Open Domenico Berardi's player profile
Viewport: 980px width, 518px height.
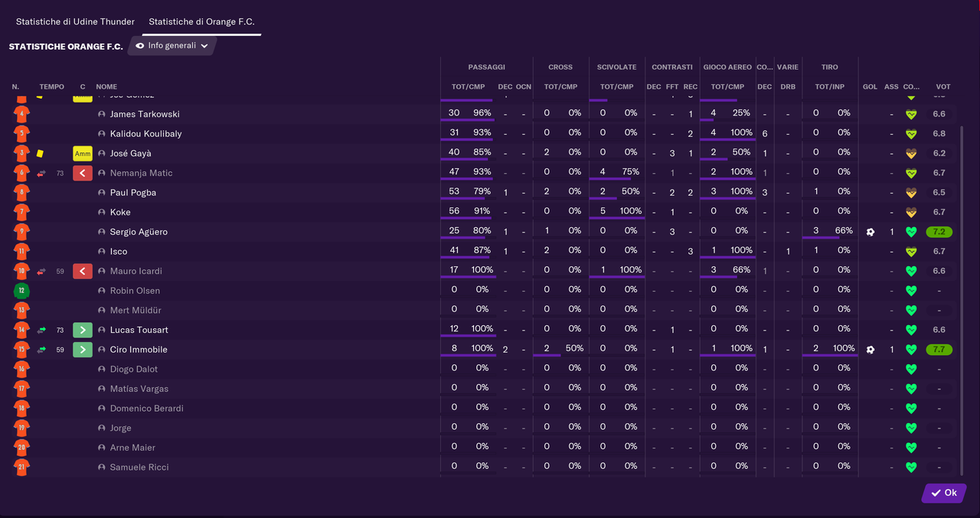[x=146, y=409]
